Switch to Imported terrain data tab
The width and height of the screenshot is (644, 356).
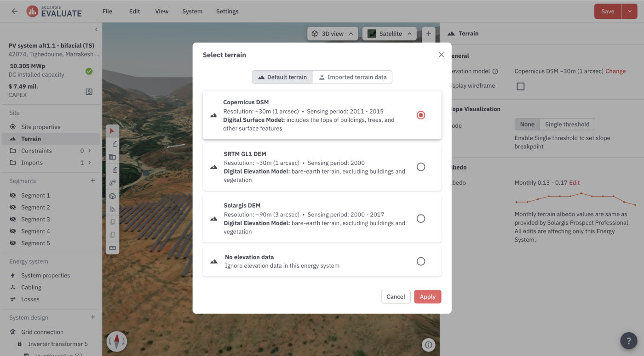click(x=352, y=77)
